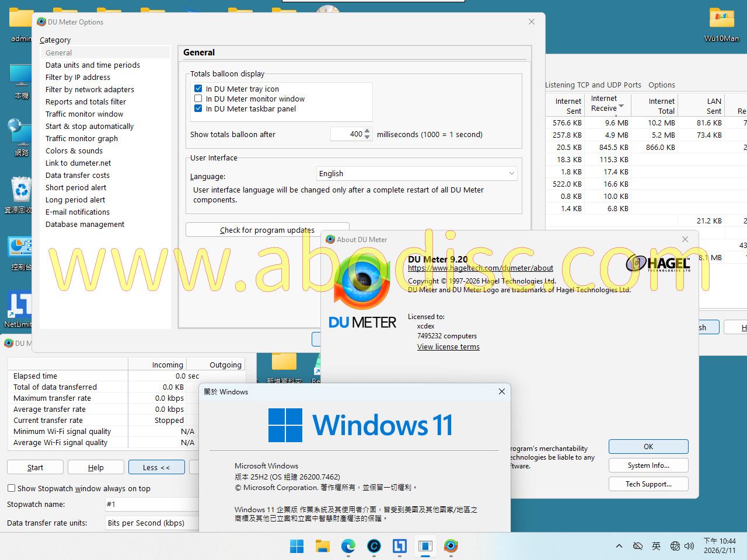
Task: Open the Windows Start menu
Action: [x=297, y=547]
